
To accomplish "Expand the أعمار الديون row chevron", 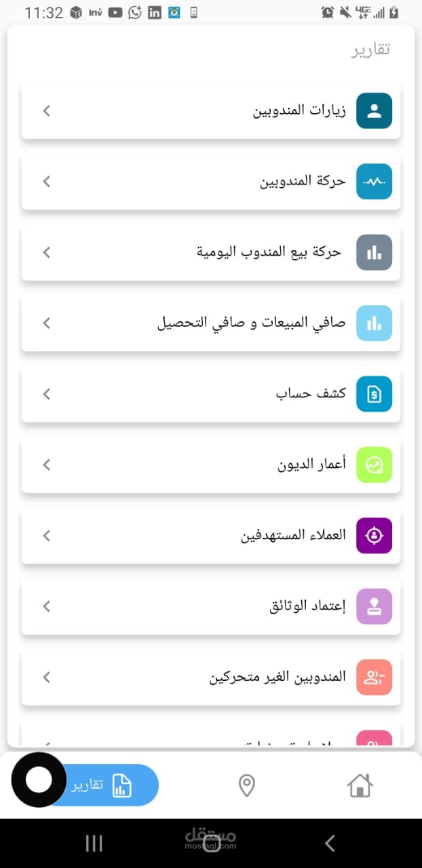I will click(46, 465).
